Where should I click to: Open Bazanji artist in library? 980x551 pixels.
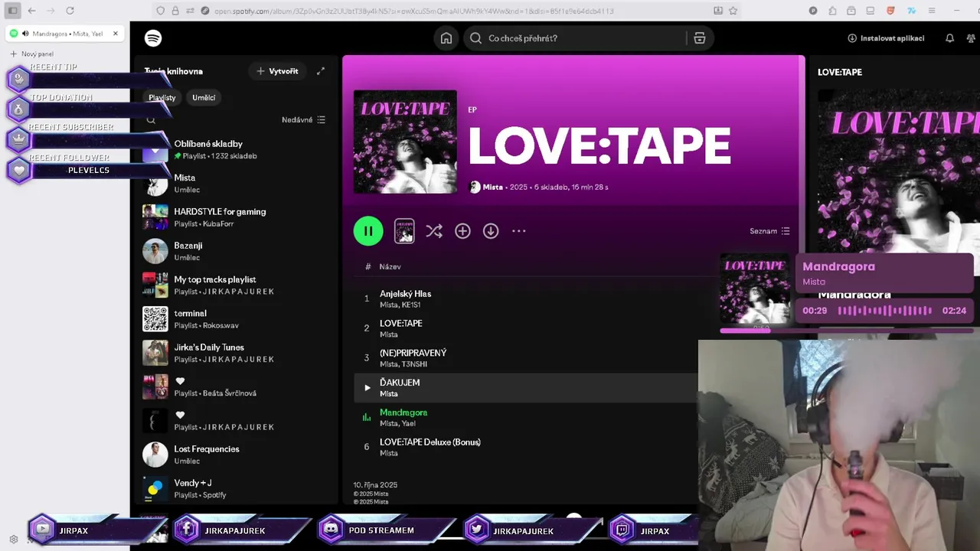click(237, 251)
